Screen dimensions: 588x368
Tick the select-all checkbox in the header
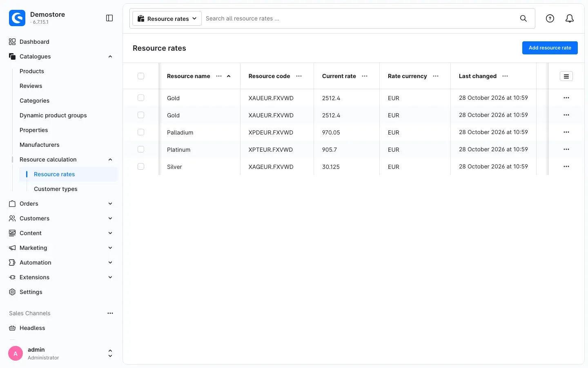coord(141,76)
